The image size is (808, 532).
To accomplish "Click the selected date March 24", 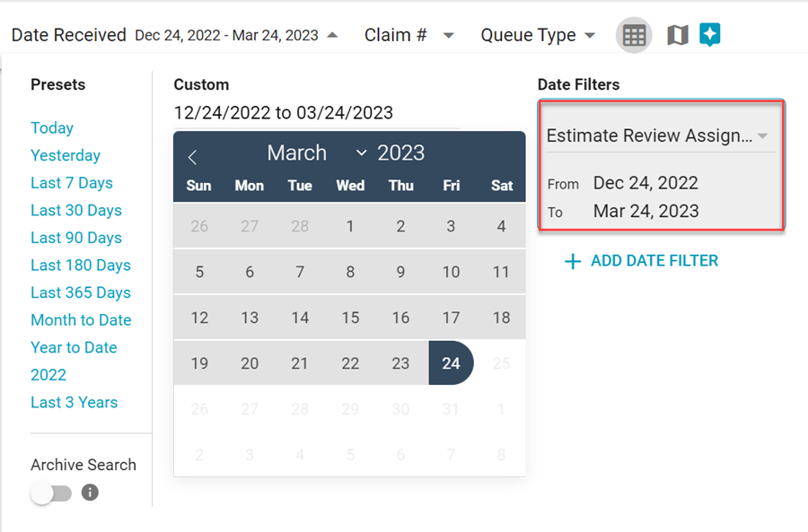I will [x=451, y=363].
